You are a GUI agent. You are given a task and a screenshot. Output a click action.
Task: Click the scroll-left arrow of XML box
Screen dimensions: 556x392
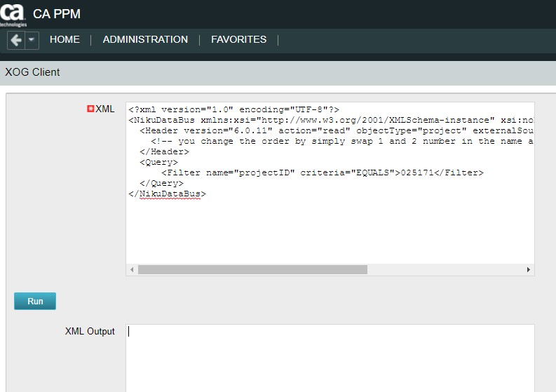[x=132, y=269]
